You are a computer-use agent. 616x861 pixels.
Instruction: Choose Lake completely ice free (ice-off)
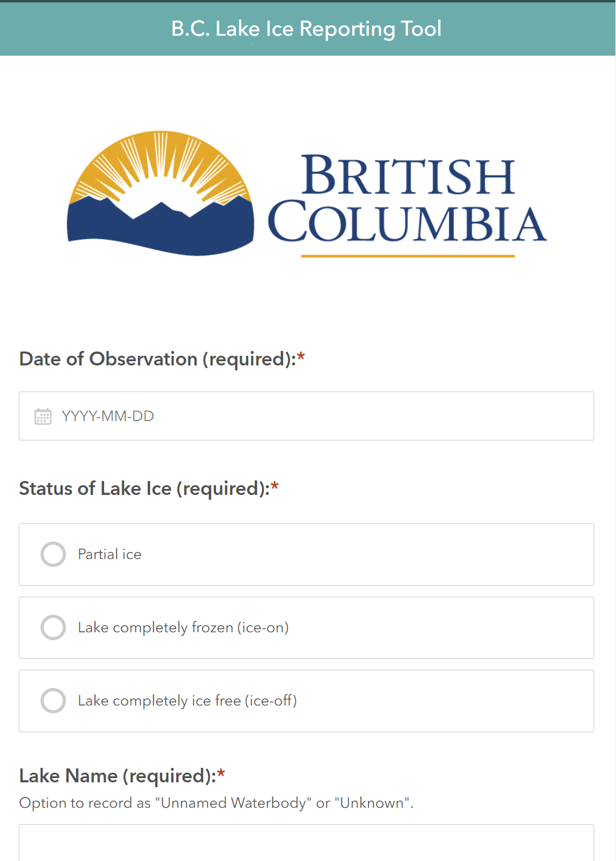tap(53, 701)
